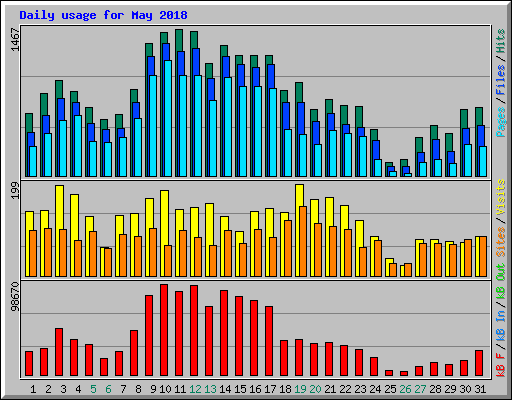The image size is (512, 400).
Task: Click weekend day 5 on the x-axis
Action: 93,389
